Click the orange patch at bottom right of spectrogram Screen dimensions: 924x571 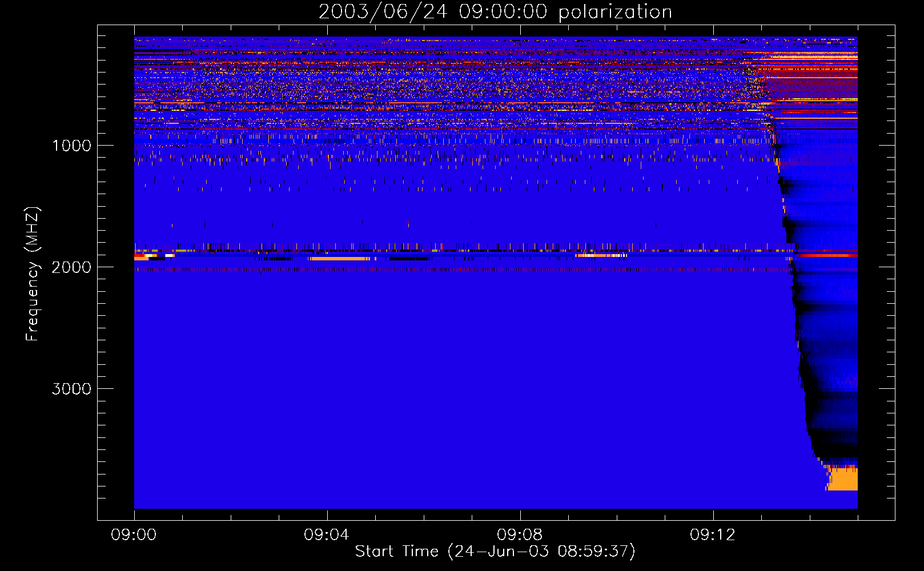[x=843, y=479]
